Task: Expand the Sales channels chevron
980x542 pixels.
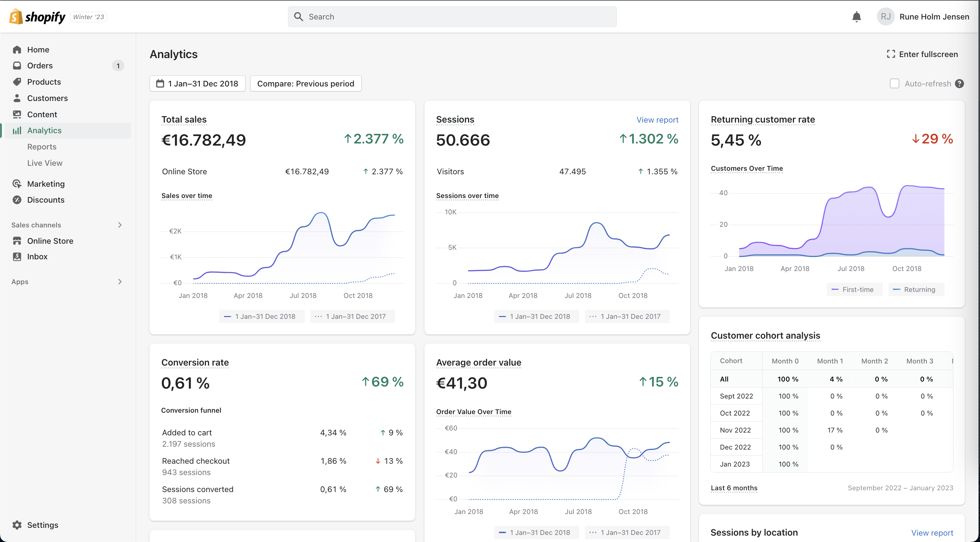Action: [120, 225]
